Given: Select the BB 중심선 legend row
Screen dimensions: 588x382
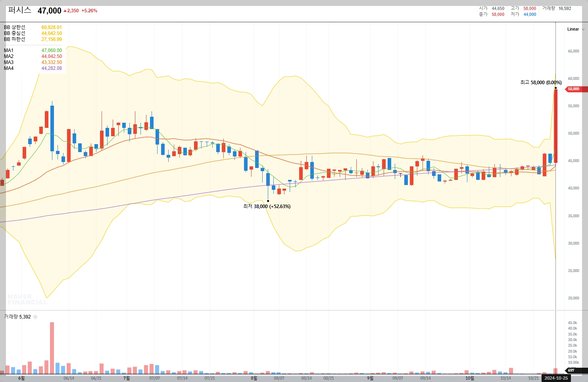Looking at the screenshot, I should 33,33.
